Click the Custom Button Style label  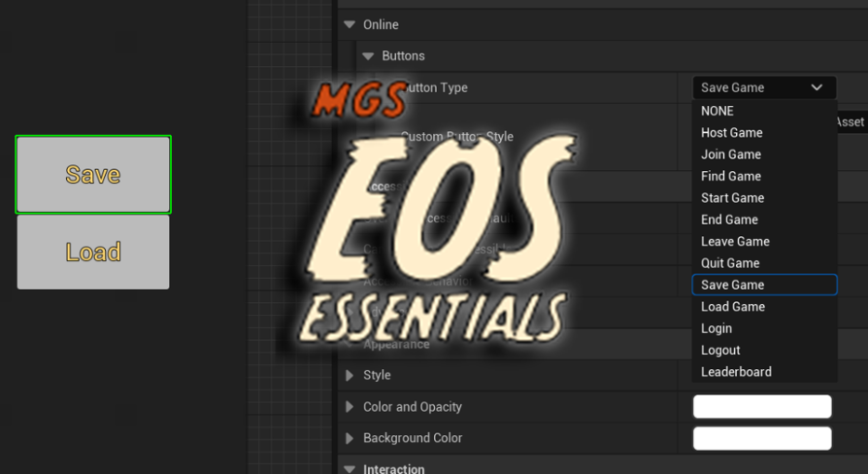pos(456,137)
